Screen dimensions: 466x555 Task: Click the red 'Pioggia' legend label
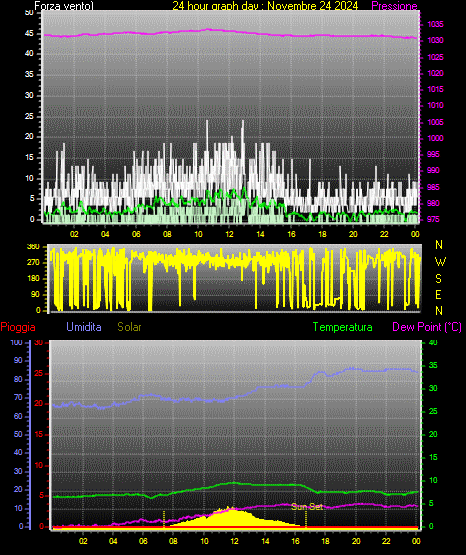18,327
